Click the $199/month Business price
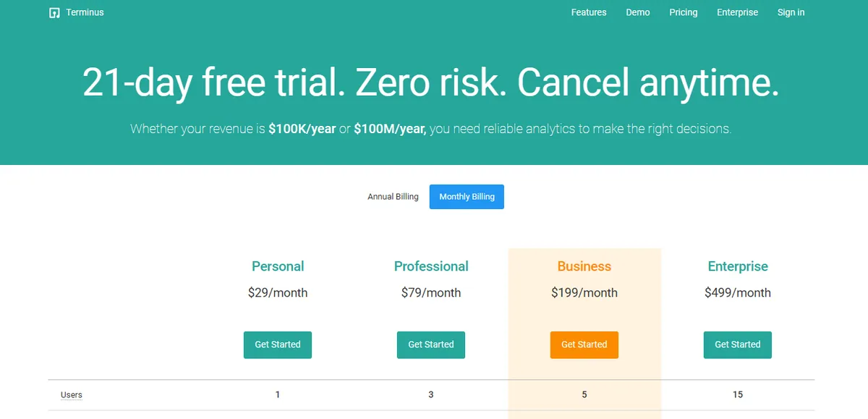The width and height of the screenshot is (868, 419). [584, 293]
